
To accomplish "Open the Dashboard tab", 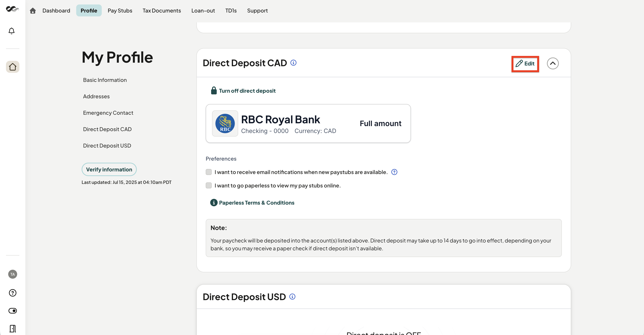I will 56,10.
